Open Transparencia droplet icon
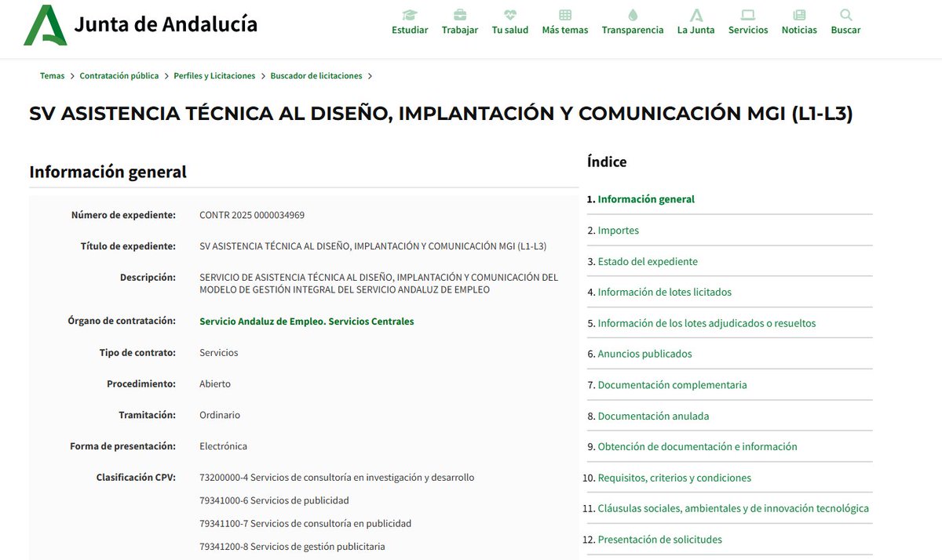The width and height of the screenshot is (942, 560). [x=633, y=14]
